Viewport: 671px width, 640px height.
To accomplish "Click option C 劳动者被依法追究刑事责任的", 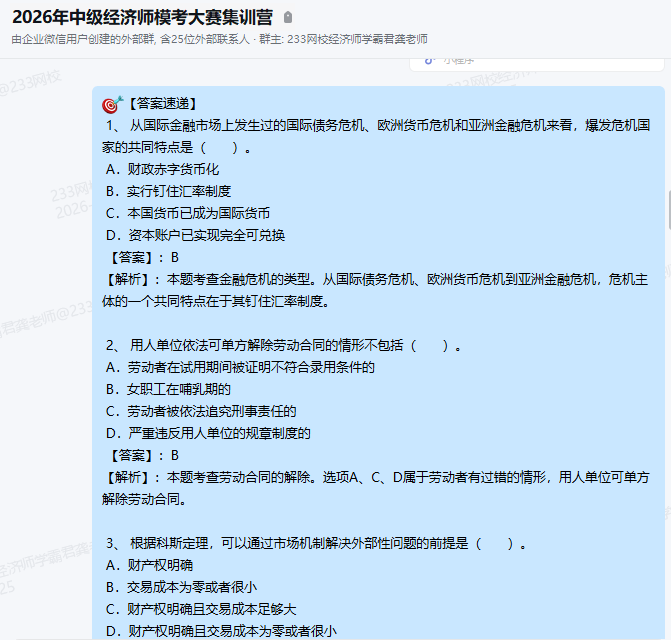I will 201,411.
